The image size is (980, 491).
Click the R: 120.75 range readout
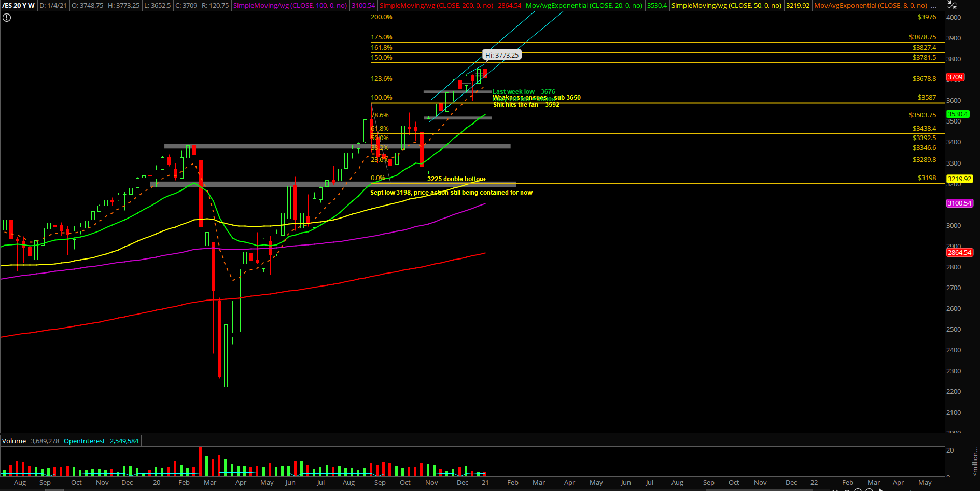pyautogui.click(x=215, y=6)
